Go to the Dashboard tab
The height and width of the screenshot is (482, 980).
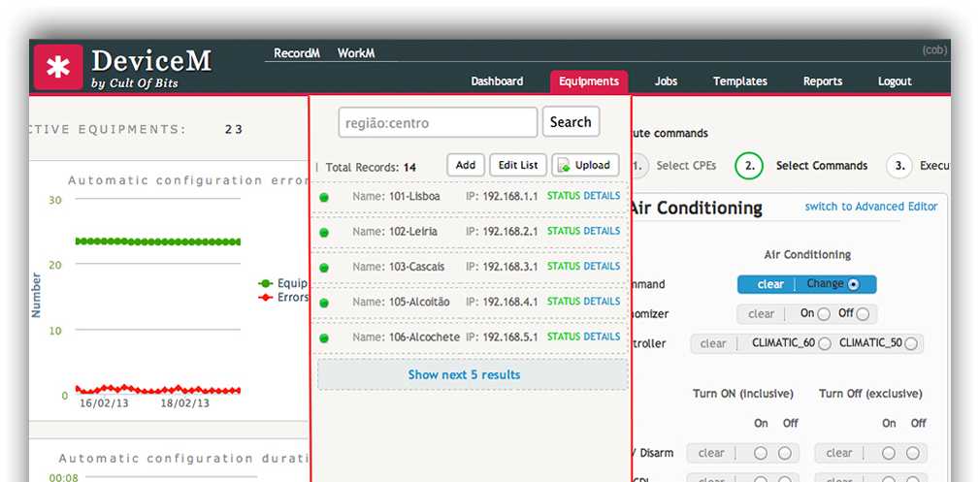coord(497,81)
